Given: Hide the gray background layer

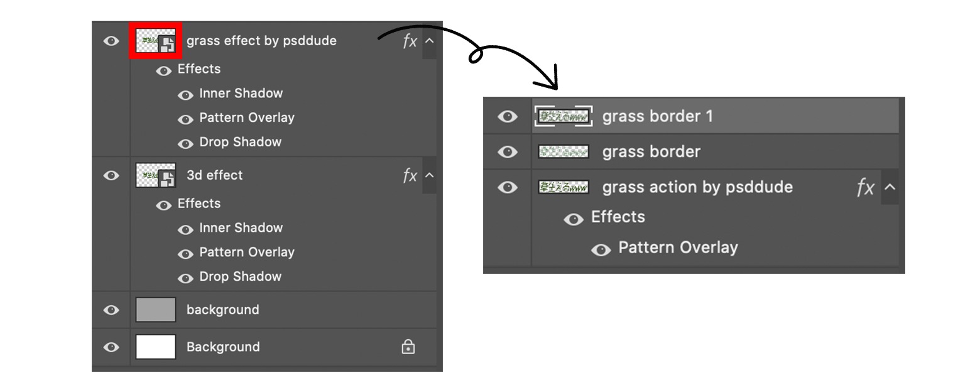Looking at the screenshot, I should click(x=111, y=310).
